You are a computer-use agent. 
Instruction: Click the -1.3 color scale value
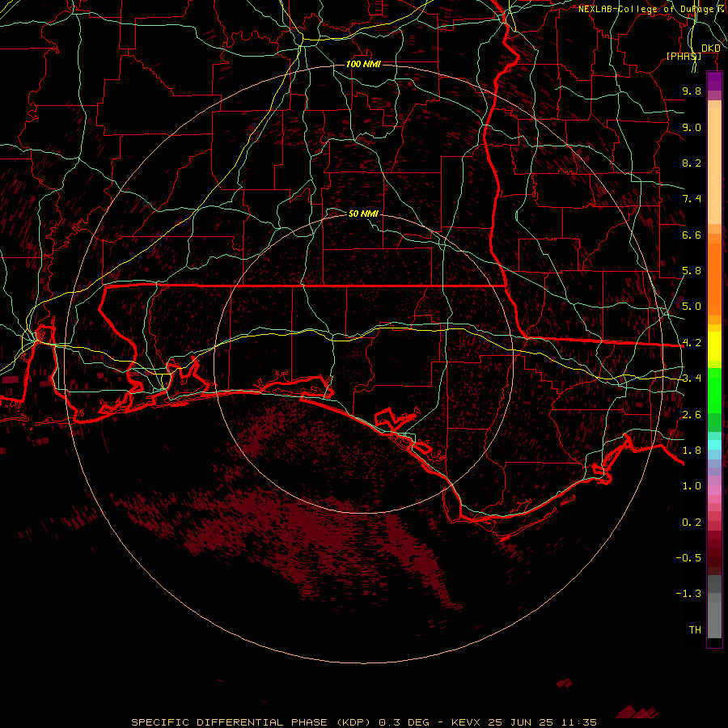click(688, 594)
